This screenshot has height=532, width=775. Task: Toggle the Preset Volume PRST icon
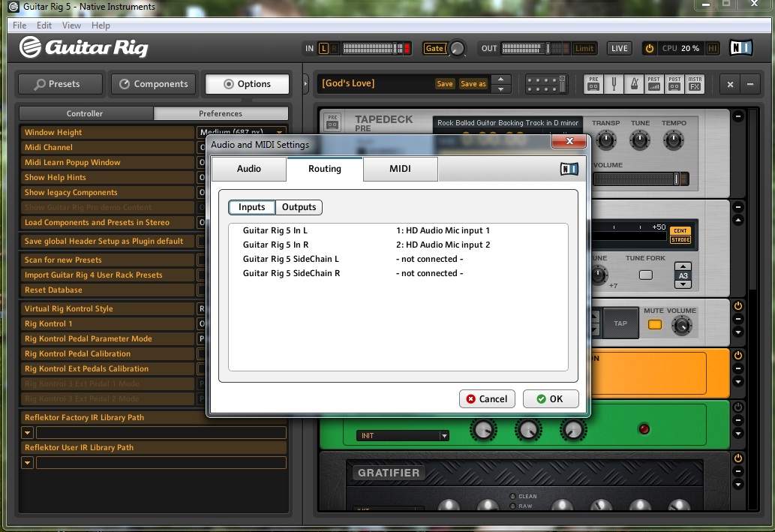(653, 84)
